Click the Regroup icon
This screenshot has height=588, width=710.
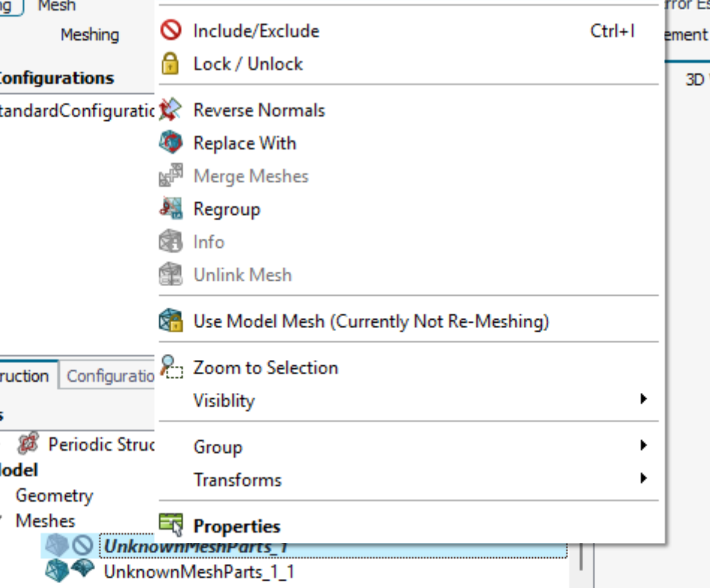[171, 209]
